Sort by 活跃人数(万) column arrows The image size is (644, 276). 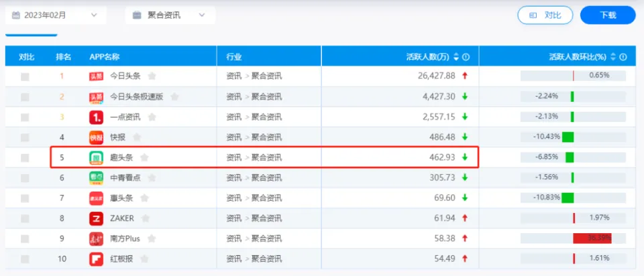pyautogui.click(x=456, y=57)
